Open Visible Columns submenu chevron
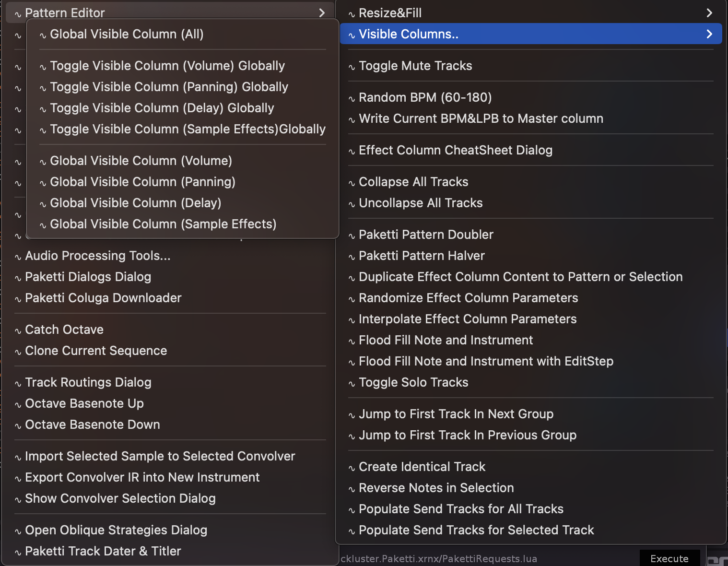This screenshot has height=566, width=728. pyautogui.click(x=709, y=34)
